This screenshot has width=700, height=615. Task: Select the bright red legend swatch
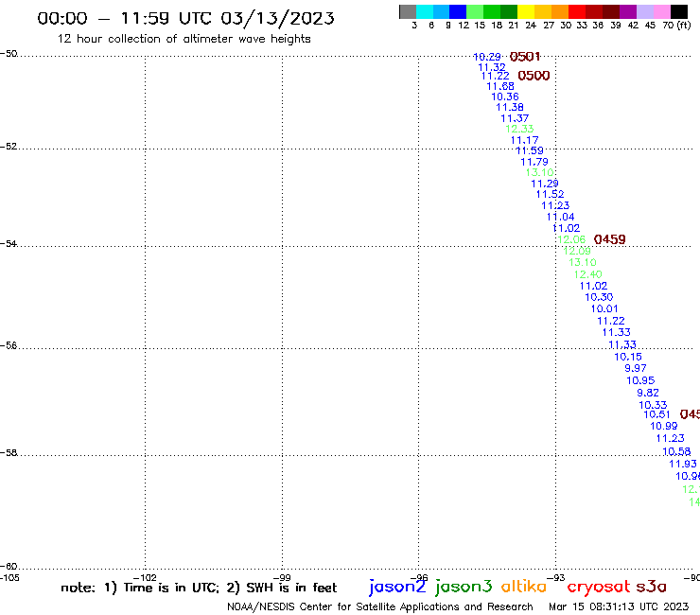tap(577, 11)
